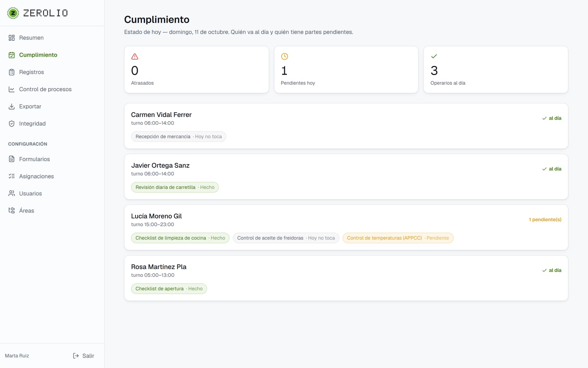Go to Asignaciones settings
Image resolution: width=588 pixels, height=368 pixels.
(x=52, y=176)
